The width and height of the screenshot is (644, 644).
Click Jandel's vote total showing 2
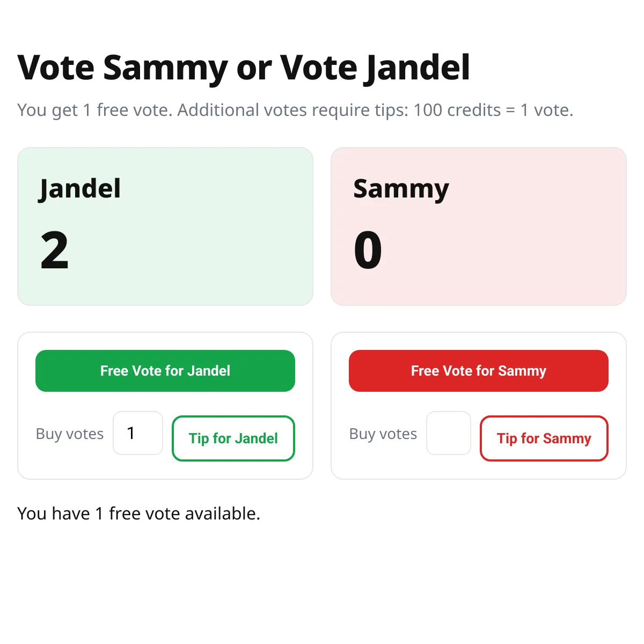coord(53,248)
